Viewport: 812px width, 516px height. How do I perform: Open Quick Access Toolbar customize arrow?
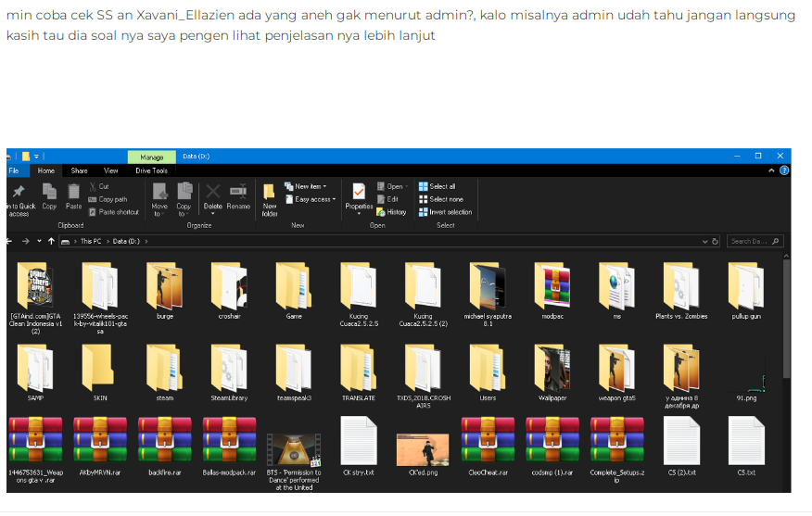(36, 157)
